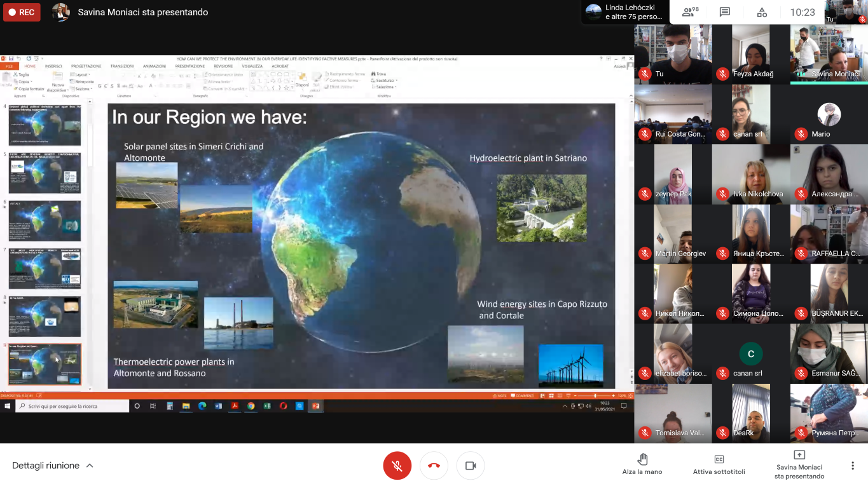Click the Chrome icon in the taskbar
Screen dimensions: 868x488
pos(251,406)
